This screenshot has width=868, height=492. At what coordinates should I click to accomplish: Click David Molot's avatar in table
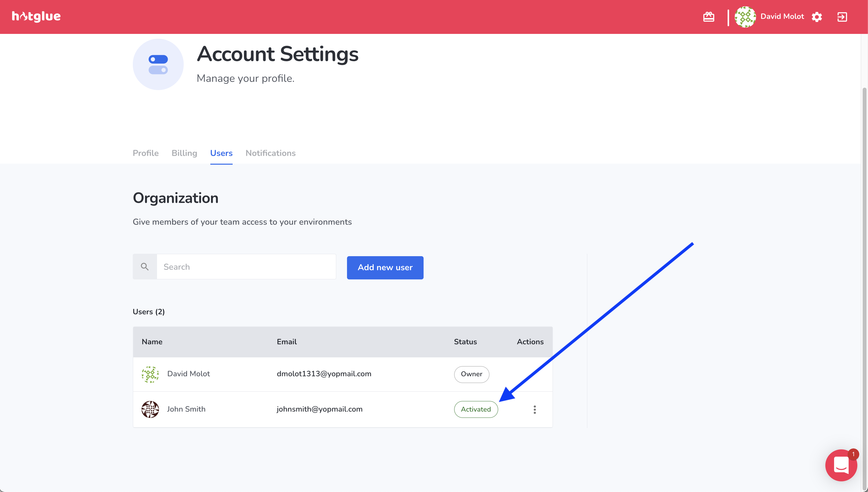pyautogui.click(x=150, y=374)
